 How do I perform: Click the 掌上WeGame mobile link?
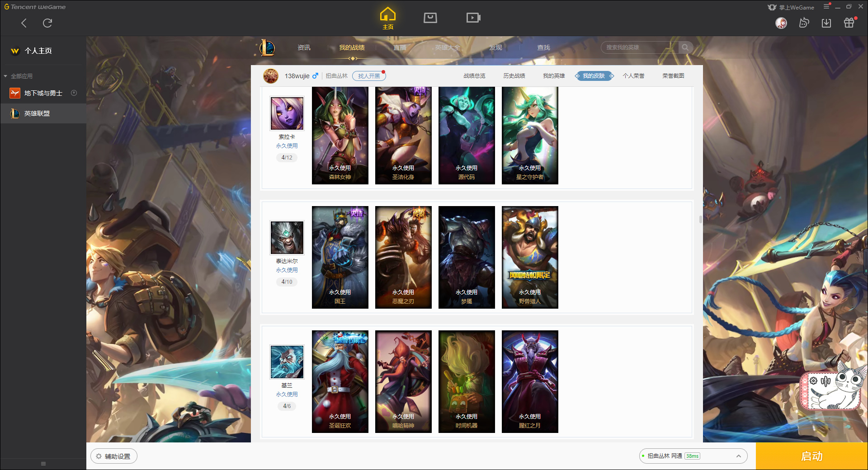coord(791,7)
